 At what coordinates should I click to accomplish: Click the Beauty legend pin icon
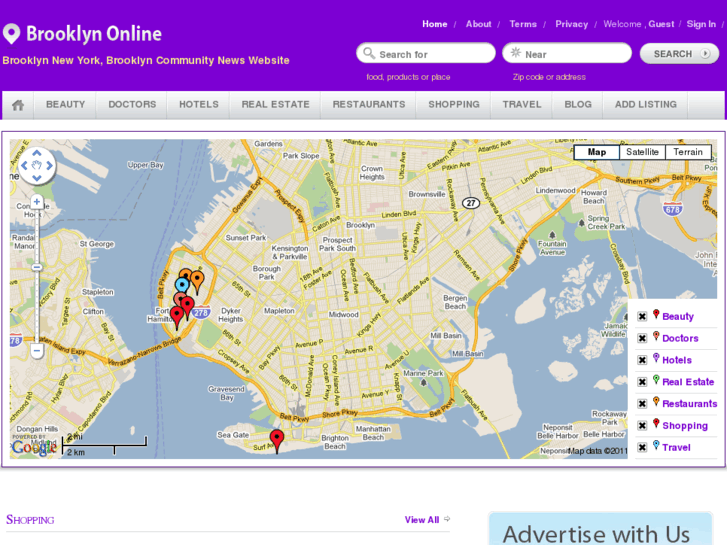pos(656,314)
